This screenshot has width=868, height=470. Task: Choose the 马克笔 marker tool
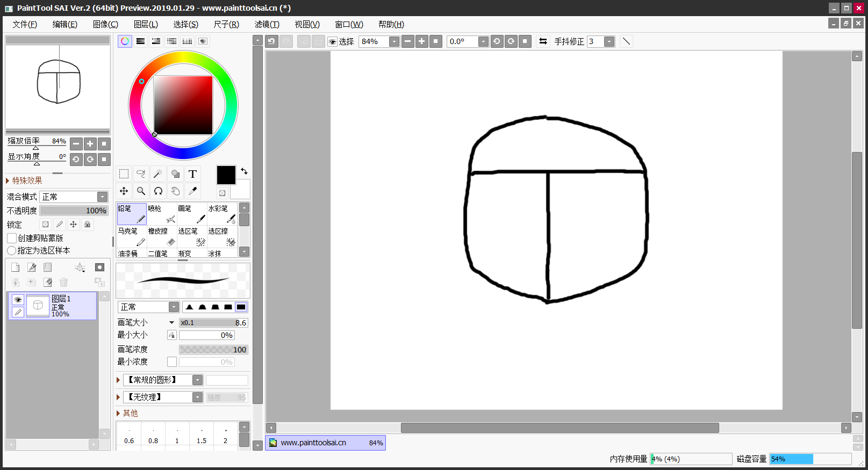click(132, 236)
